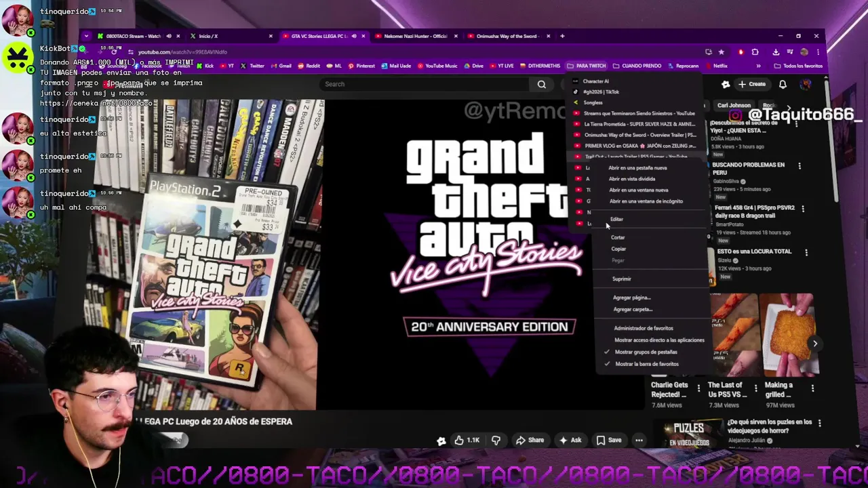
Task: Open the PUZLES en videojuegos video thumbnail
Action: (x=688, y=434)
